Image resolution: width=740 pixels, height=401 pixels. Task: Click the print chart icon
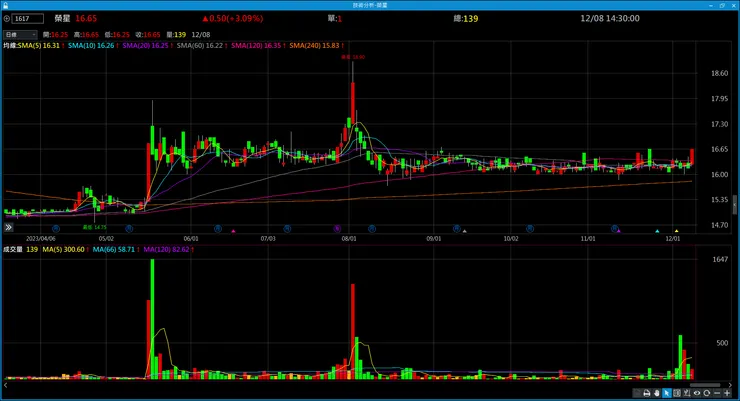[647, 393]
